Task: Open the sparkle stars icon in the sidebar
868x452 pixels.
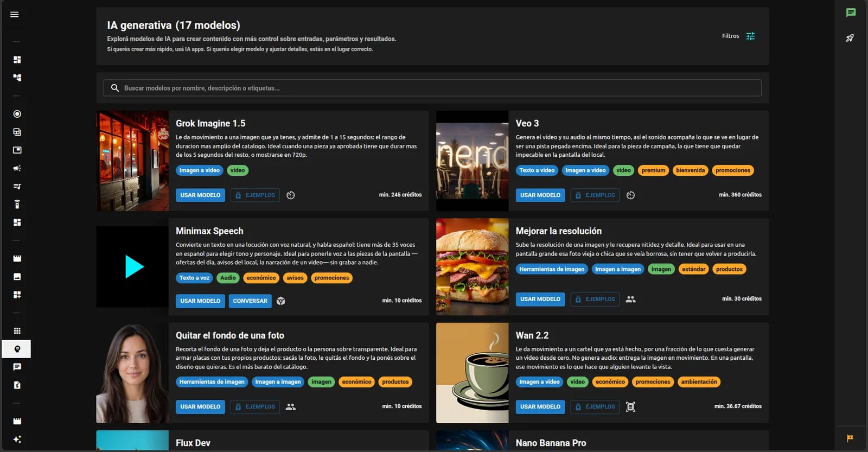Action: tap(17, 440)
